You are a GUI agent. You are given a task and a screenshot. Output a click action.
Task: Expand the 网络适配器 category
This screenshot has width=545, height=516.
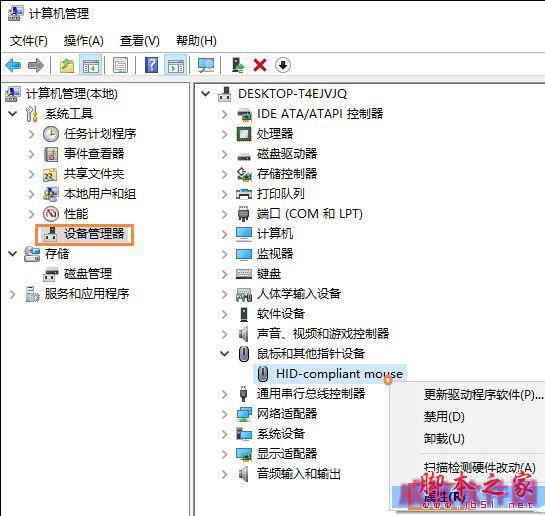(225, 414)
